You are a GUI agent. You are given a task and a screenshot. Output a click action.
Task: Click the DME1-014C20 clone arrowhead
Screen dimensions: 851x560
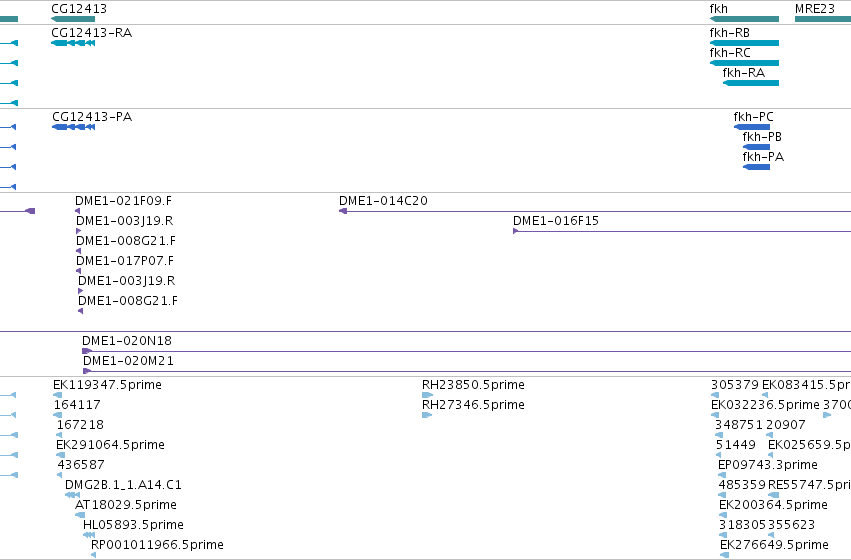343,211
